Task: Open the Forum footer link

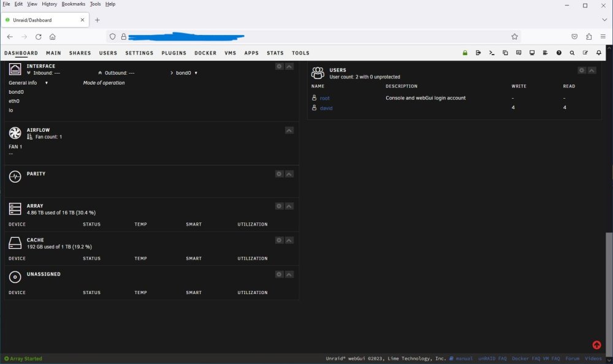Action: coord(573,358)
